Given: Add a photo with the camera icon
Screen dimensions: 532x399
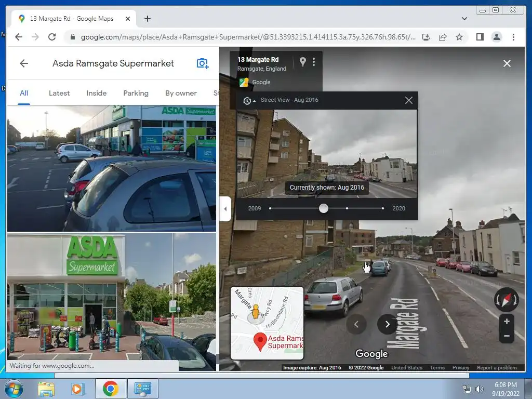Looking at the screenshot, I should click(x=203, y=63).
